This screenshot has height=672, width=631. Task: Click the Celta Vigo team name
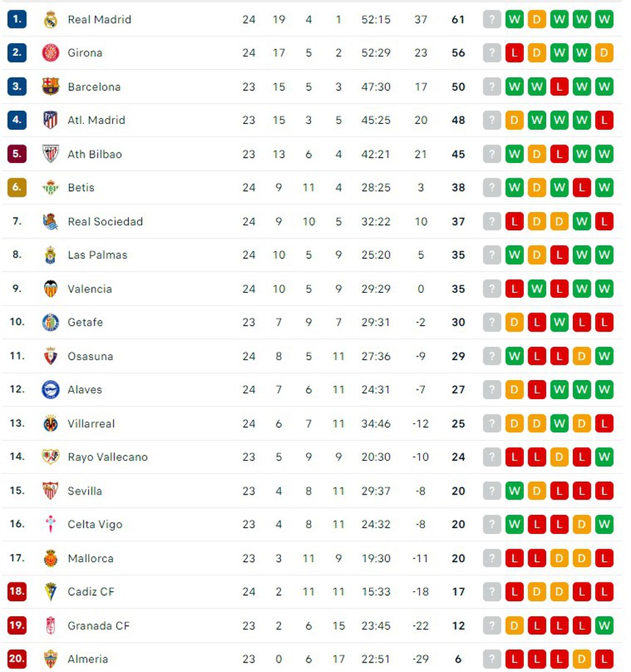(x=95, y=525)
